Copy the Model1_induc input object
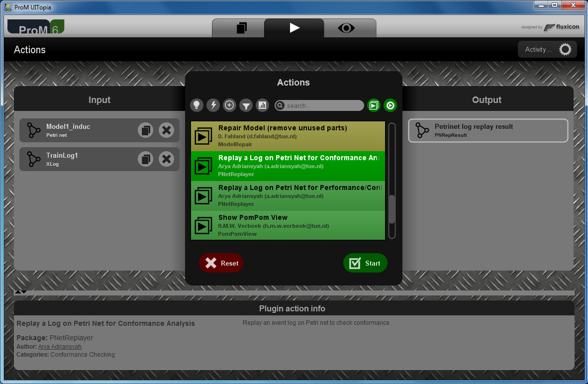 click(145, 130)
